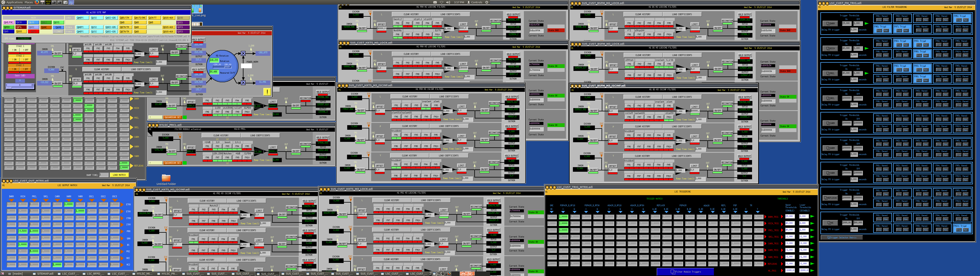980x276 pixels.
Task: Set MC FM10 to Man in LSC_CUST_FM_TRIG
Action: click(x=965, y=230)
